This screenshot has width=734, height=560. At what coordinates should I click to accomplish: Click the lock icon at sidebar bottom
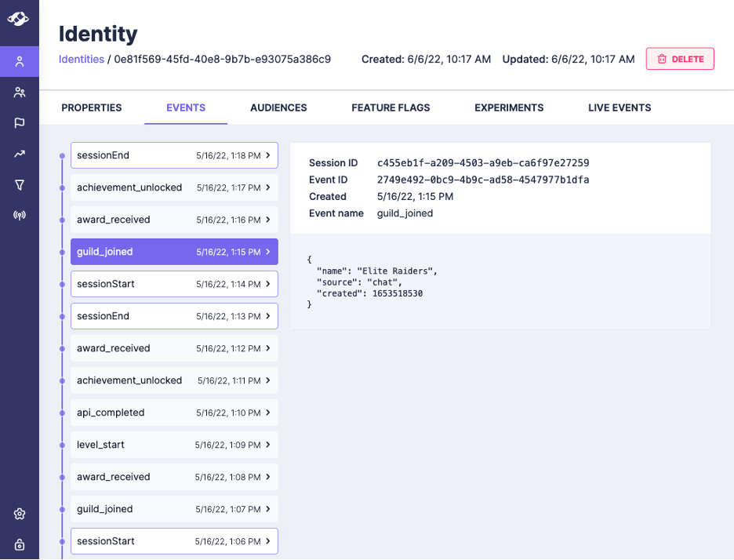tap(20, 544)
